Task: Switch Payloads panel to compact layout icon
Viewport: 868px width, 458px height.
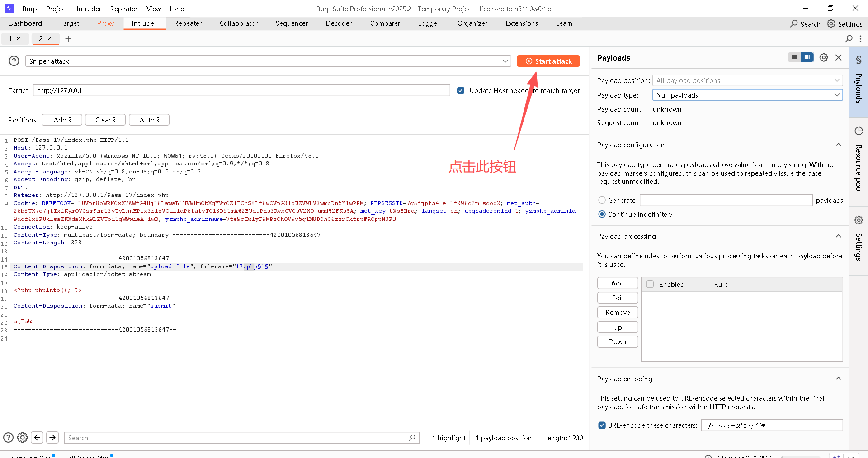Action: click(x=794, y=57)
